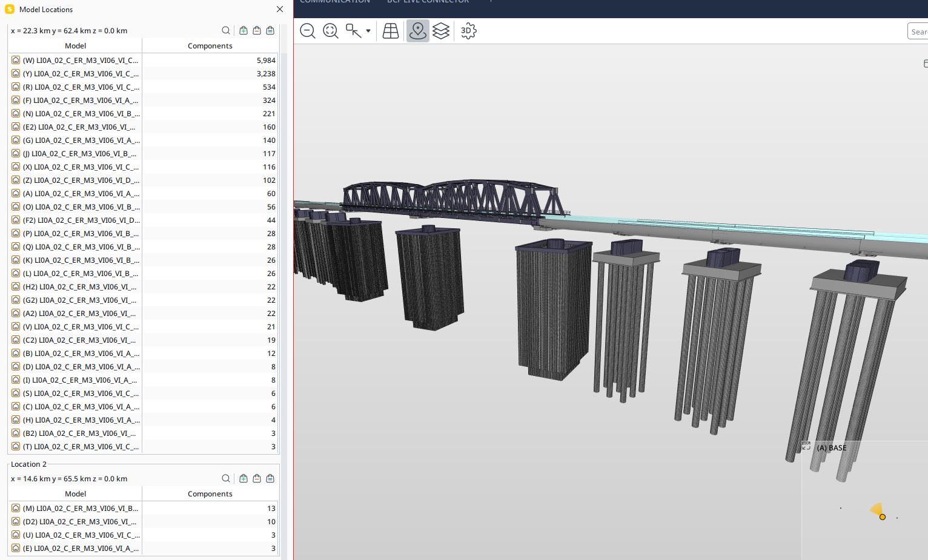Click red remove-from-set icon for first location
The image size is (928, 560).
tap(257, 30)
